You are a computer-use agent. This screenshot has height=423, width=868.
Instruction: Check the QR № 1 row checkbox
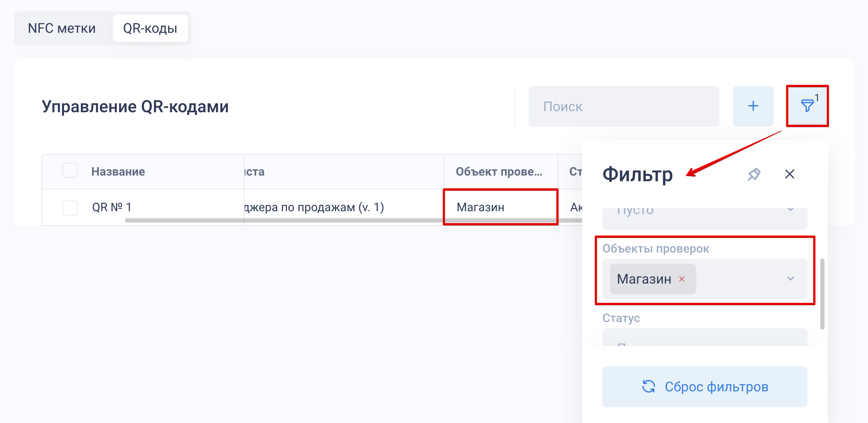coord(70,208)
